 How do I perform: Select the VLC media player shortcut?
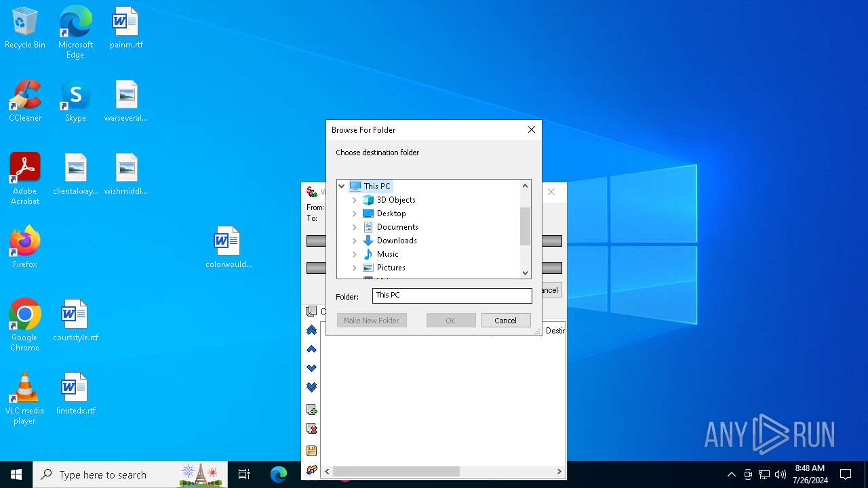click(25, 399)
